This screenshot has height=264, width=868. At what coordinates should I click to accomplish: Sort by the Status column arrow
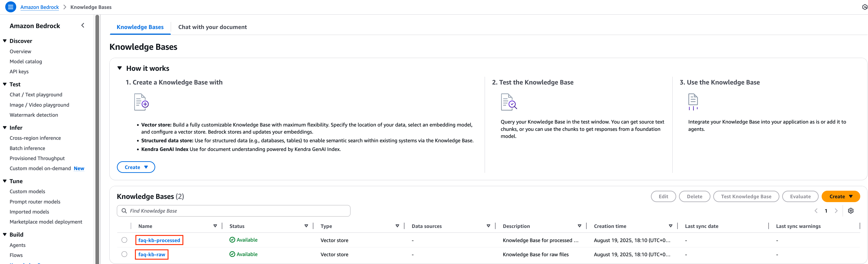click(306, 226)
